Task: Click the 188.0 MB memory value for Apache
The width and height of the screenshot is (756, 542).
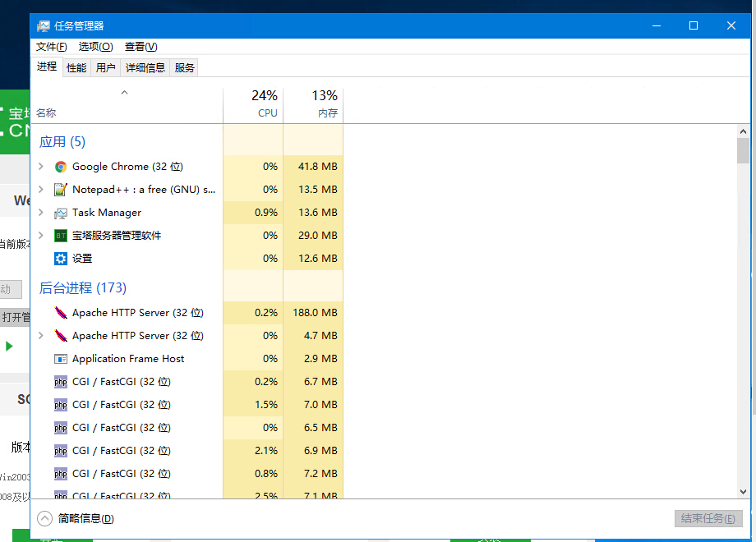Action: (x=315, y=313)
